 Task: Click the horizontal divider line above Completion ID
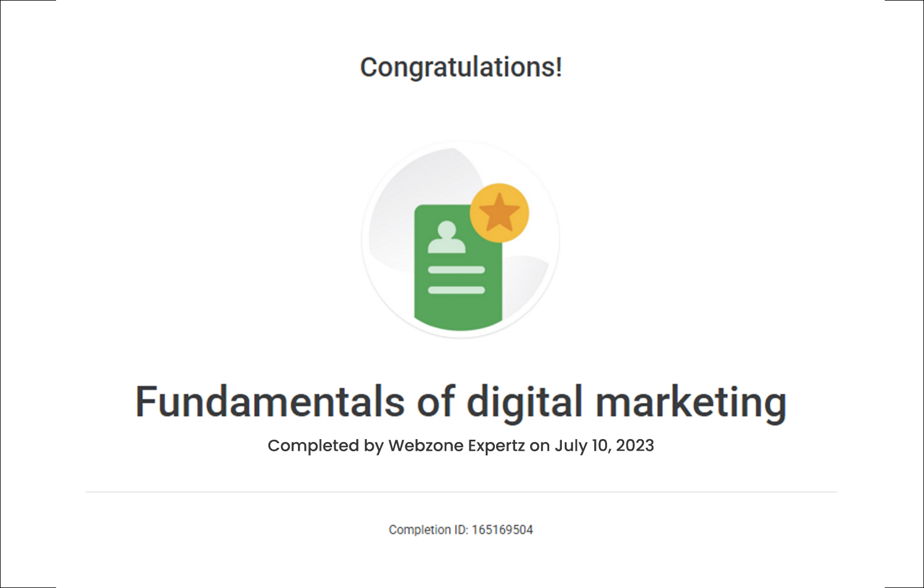pos(461,492)
